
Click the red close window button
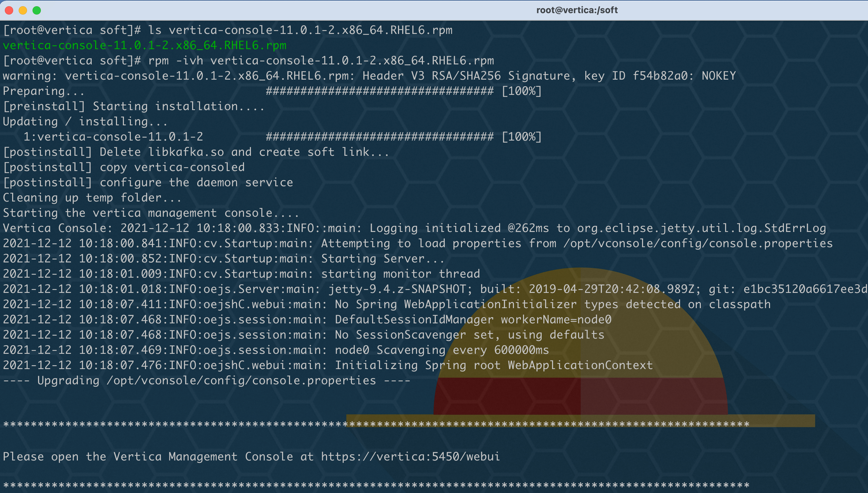[x=9, y=10]
